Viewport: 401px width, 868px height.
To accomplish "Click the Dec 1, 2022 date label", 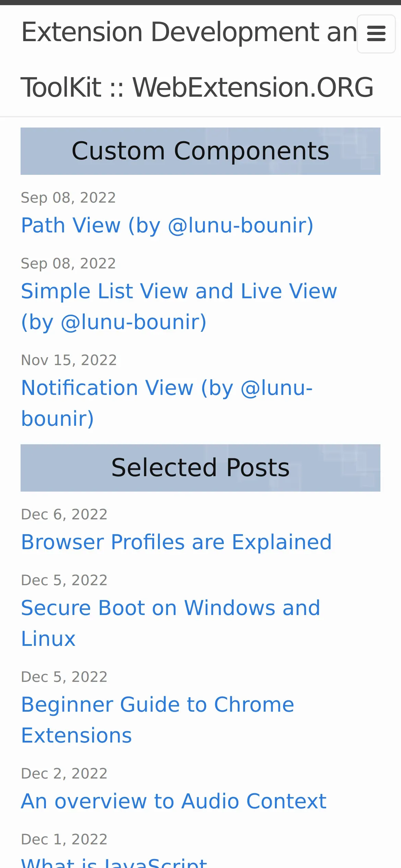I will click(64, 840).
